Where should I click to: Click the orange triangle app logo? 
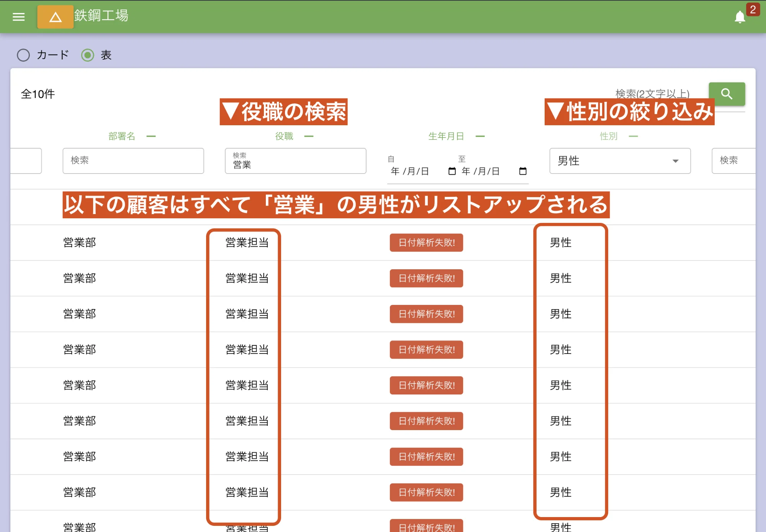(x=55, y=17)
